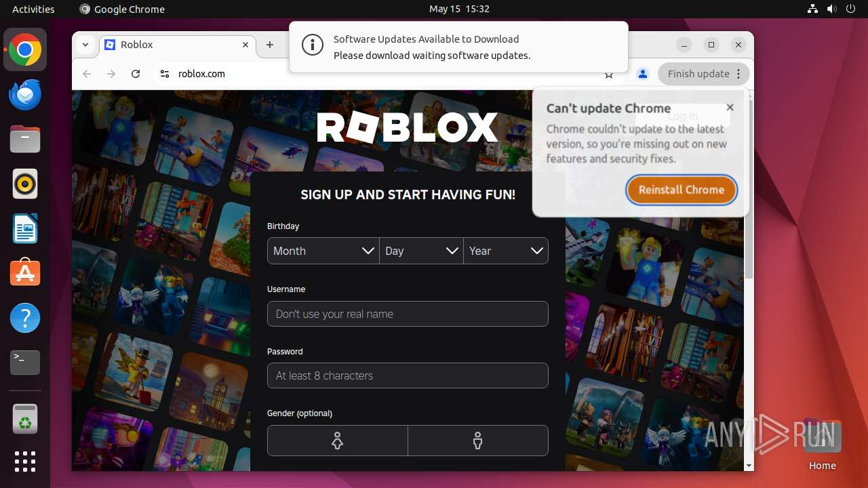Click the Roblox logo
Viewport: 868px width, 488px height.
(x=408, y=127)
